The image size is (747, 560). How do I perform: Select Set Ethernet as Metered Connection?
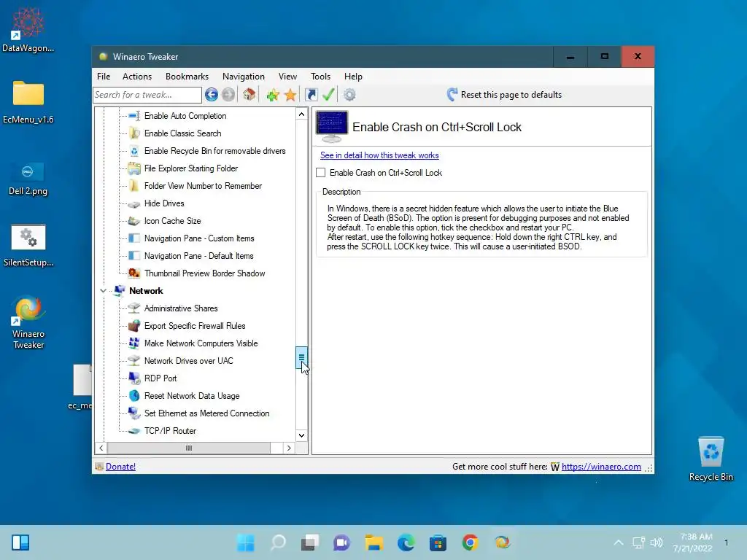[206, 413]
